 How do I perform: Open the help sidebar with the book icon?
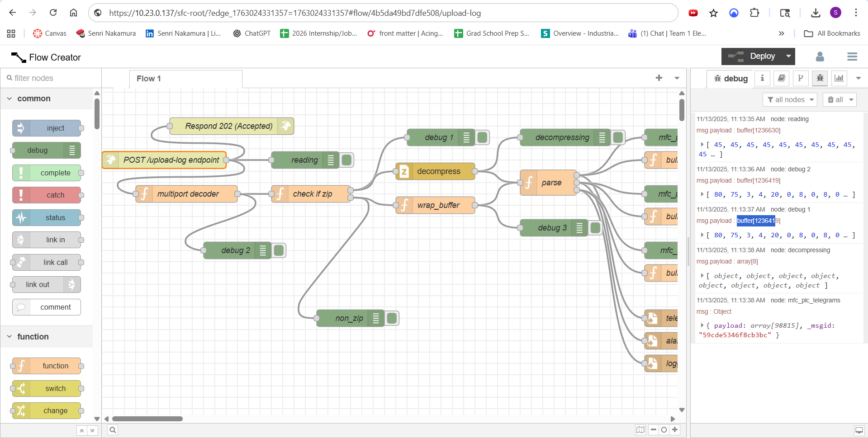click(x=781, y=78)
